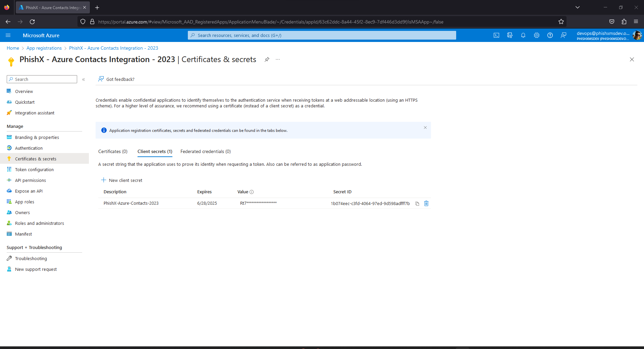Reload the page in the browser
644x349 pixels.
coord(32,22)
